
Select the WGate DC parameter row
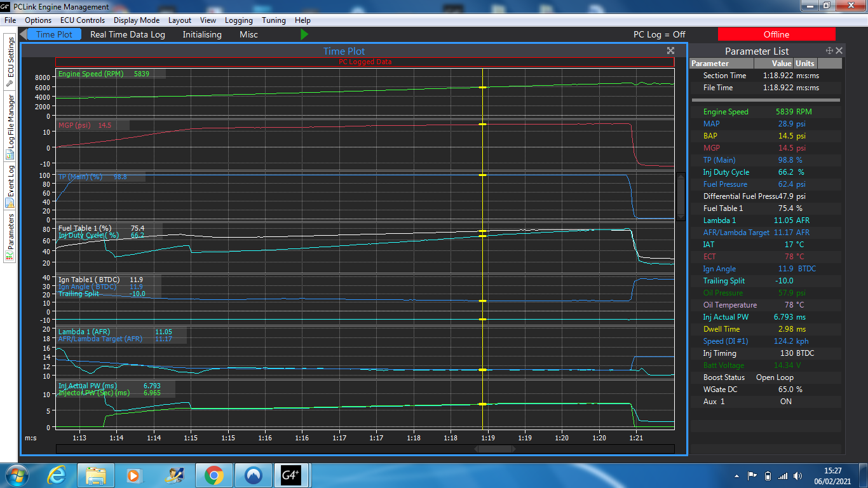[x=766, y=390]
